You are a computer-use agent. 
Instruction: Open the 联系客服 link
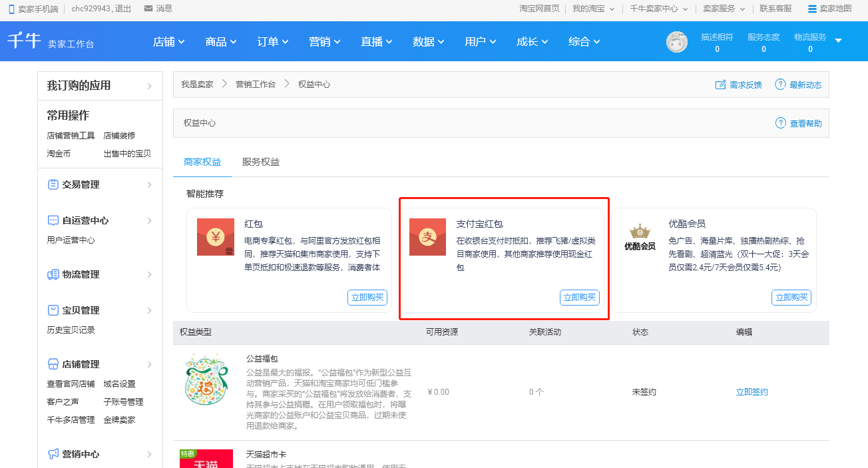coord(776,9)
